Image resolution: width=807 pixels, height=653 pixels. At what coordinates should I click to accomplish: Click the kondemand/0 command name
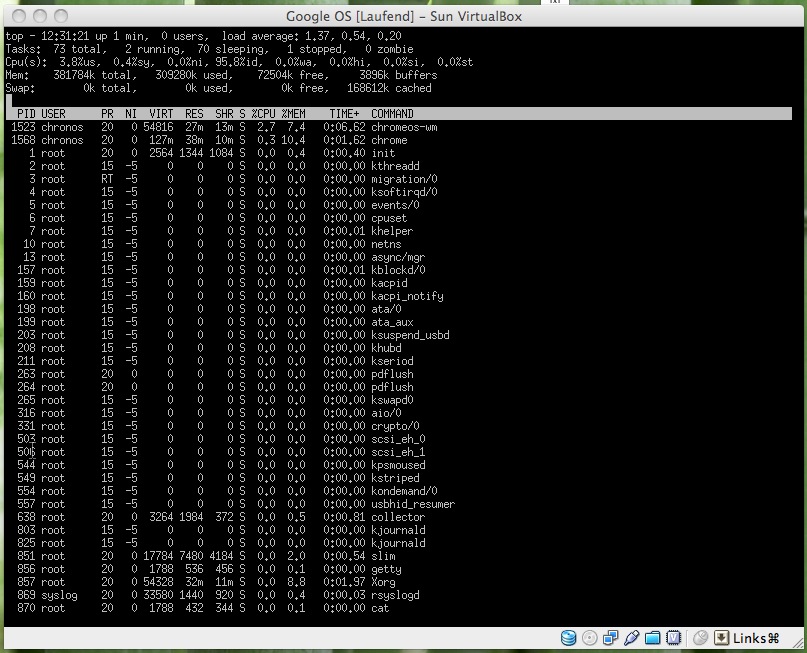tap(404, 491)
